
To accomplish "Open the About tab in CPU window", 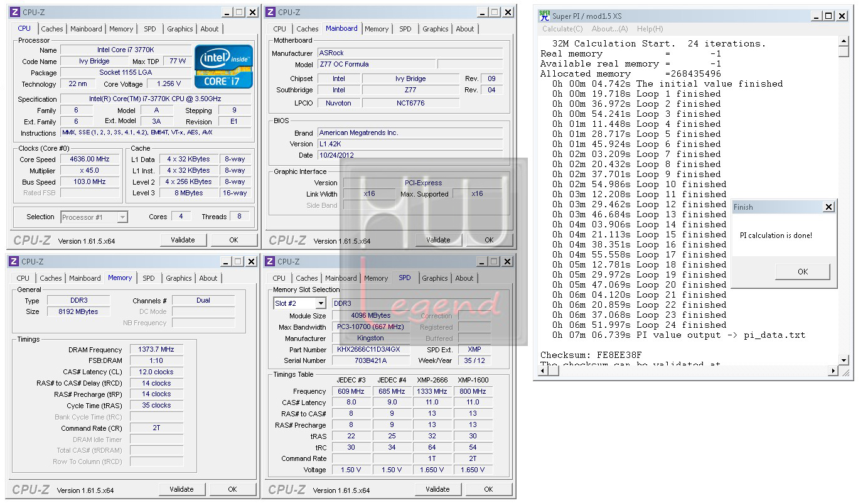I will pos(210,29).
